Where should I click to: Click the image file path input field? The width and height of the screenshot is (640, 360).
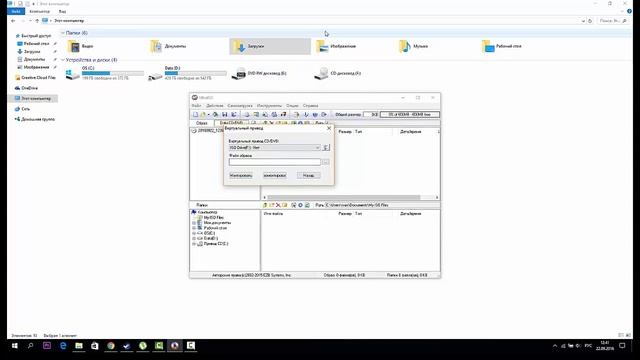275,162
